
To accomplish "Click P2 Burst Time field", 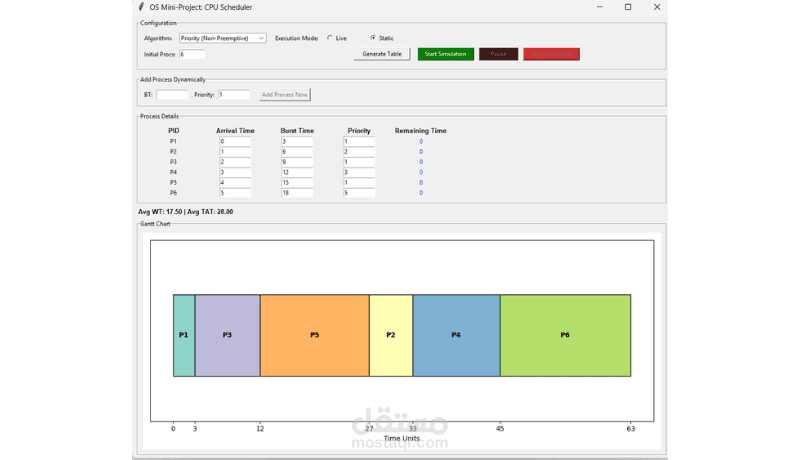I will tap(297, 152).
